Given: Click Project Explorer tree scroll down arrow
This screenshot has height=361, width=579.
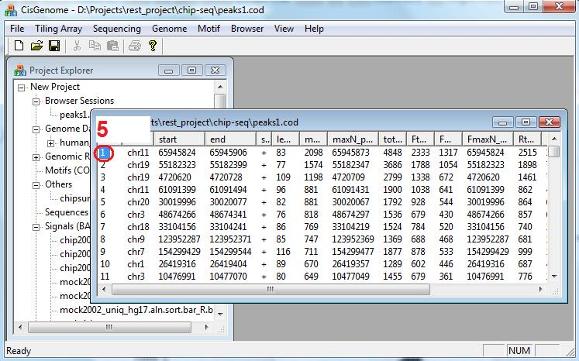Looking at the screenshot, I should (x=220, y=314).
